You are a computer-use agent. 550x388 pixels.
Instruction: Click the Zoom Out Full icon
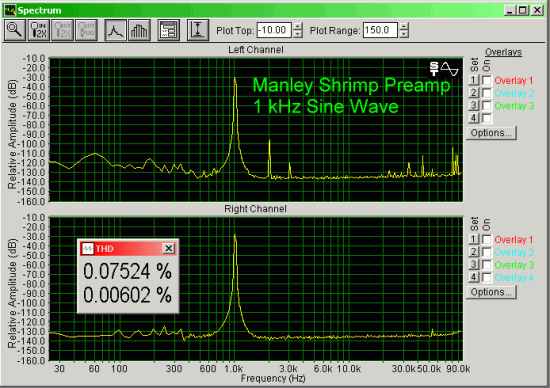pos(86,30)
